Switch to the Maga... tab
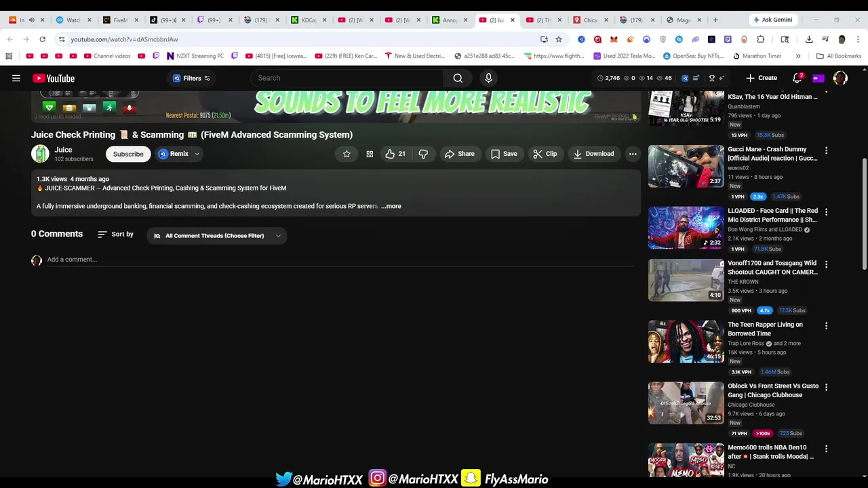The width and height of the screenshot is (868, 488). [x=684, y=20]
